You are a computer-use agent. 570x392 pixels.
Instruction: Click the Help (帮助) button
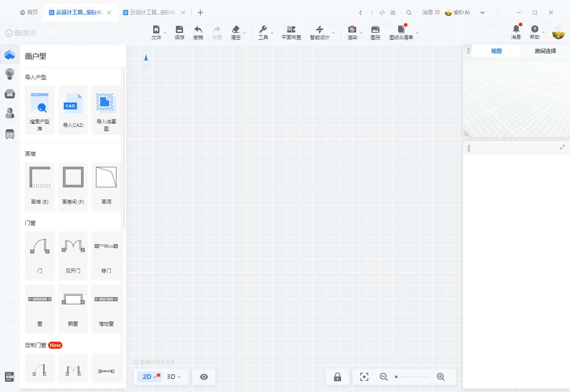tap(535, 33)
